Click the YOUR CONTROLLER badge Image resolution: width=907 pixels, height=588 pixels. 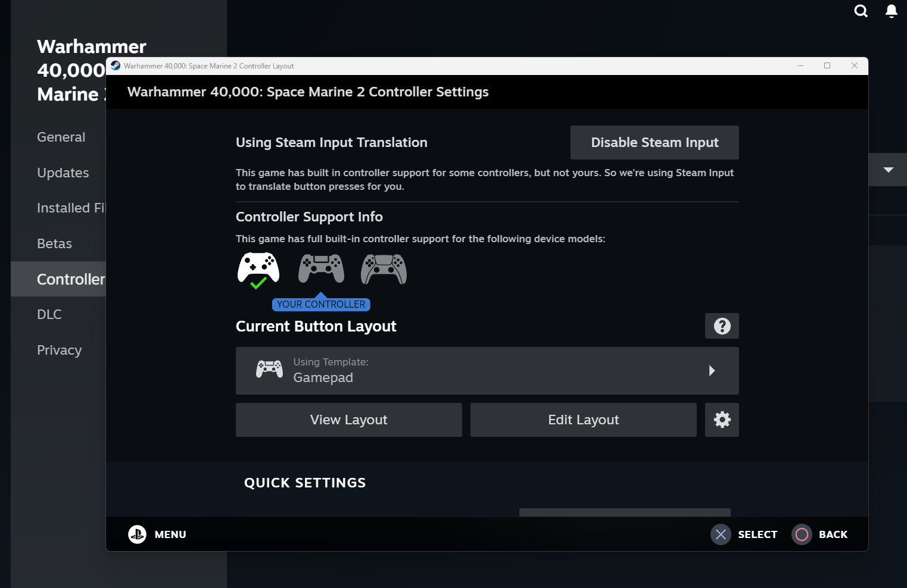tap(321, 304)
